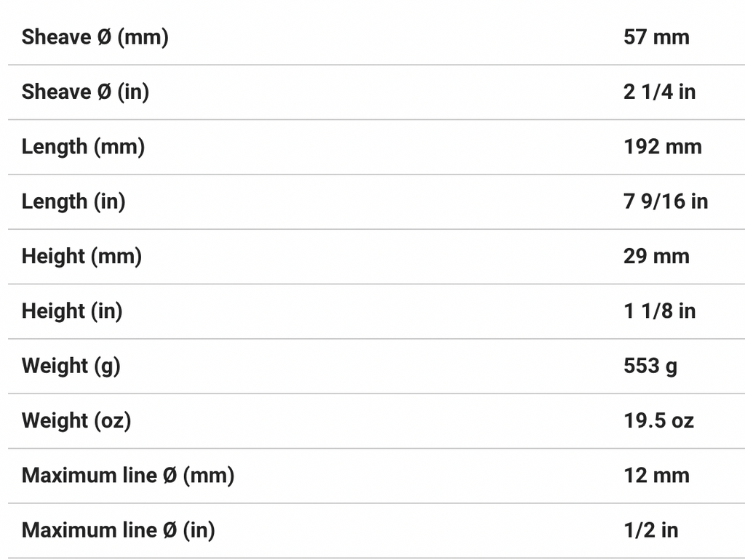Click the "Length (in)" label
The image size is (745, 560).
click(73, 201)
